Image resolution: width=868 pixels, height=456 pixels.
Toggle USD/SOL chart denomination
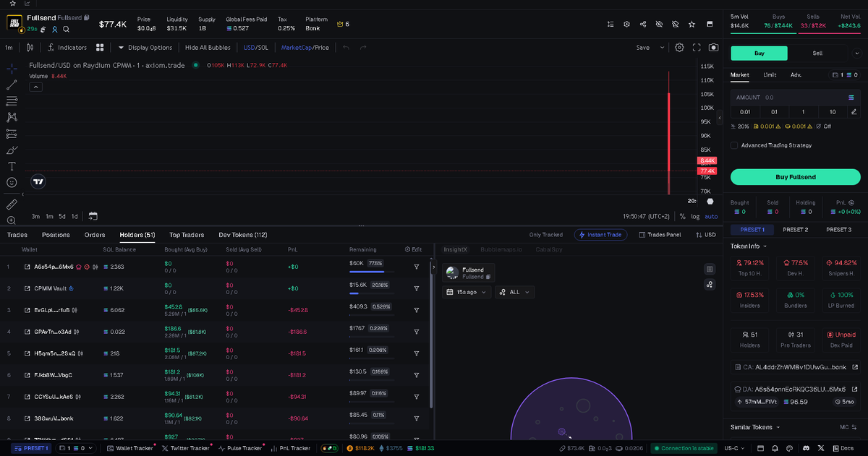pyautogui.click(x=255, y=48)
